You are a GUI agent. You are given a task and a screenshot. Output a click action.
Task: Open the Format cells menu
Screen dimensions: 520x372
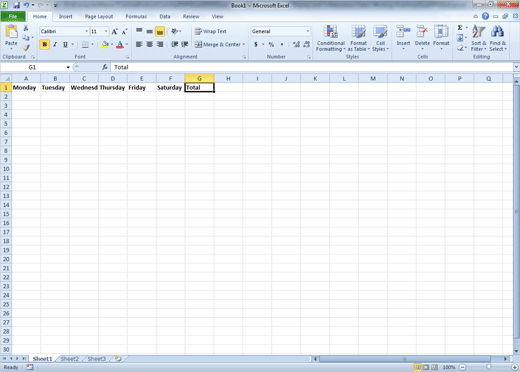pyautogui.click(x=441, y=37)
